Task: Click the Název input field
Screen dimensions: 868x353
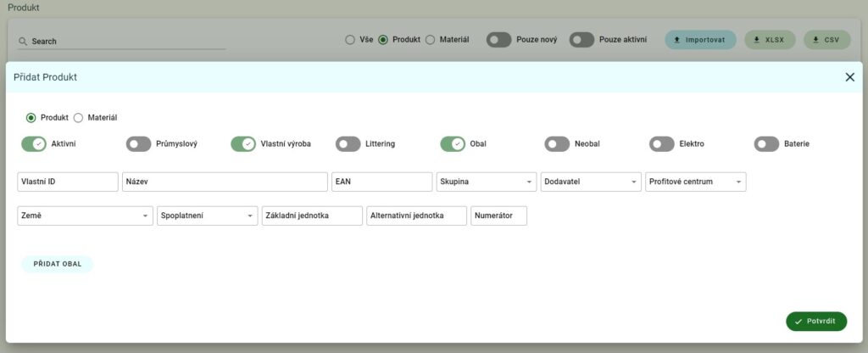Action: tap(225, 182)
